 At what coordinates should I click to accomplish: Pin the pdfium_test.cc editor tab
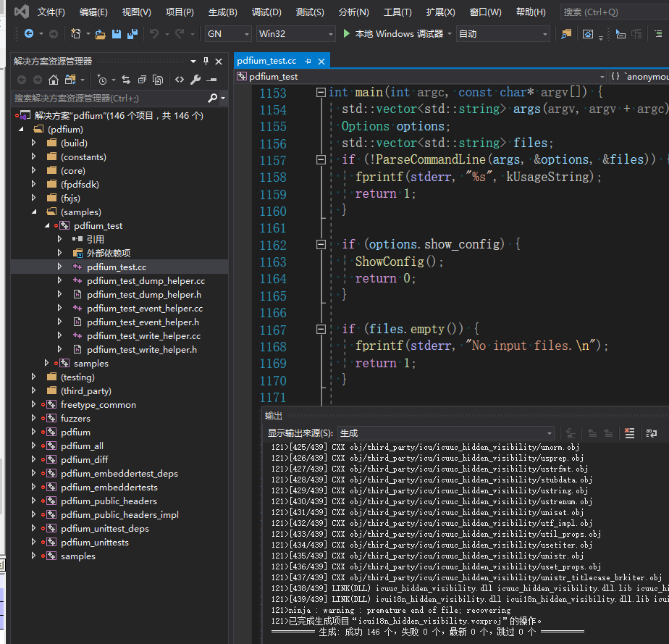tap(308, 62)
